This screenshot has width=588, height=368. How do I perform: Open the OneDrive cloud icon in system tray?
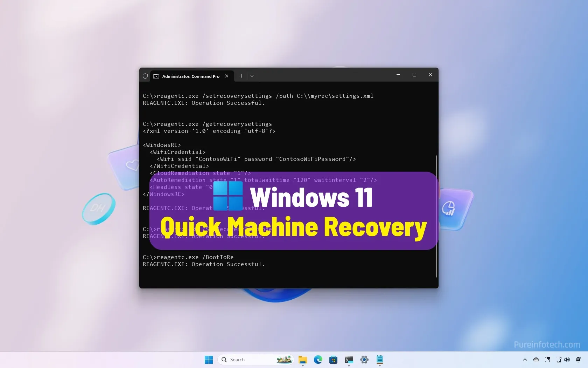[535, 360]
